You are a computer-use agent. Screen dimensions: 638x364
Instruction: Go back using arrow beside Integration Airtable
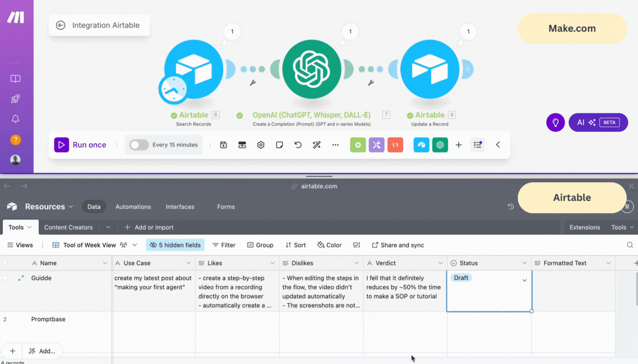click(61, 25)
